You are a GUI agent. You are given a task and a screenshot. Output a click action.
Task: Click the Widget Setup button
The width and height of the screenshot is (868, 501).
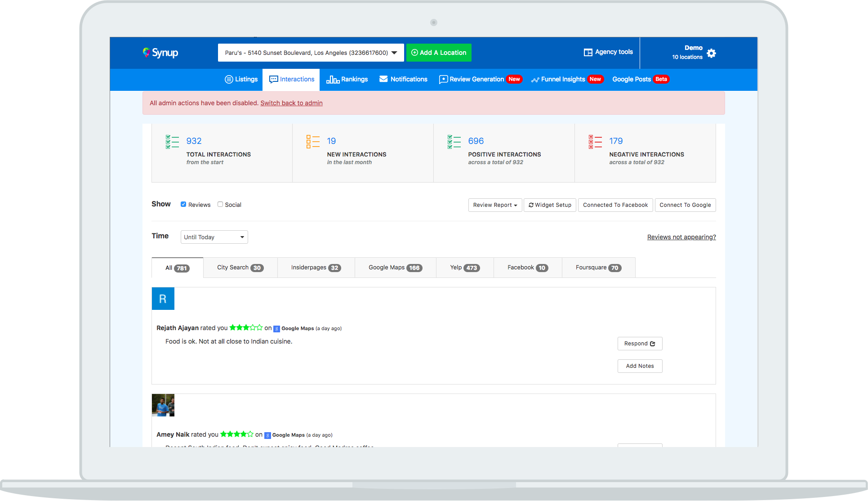[x=550, y=205]
